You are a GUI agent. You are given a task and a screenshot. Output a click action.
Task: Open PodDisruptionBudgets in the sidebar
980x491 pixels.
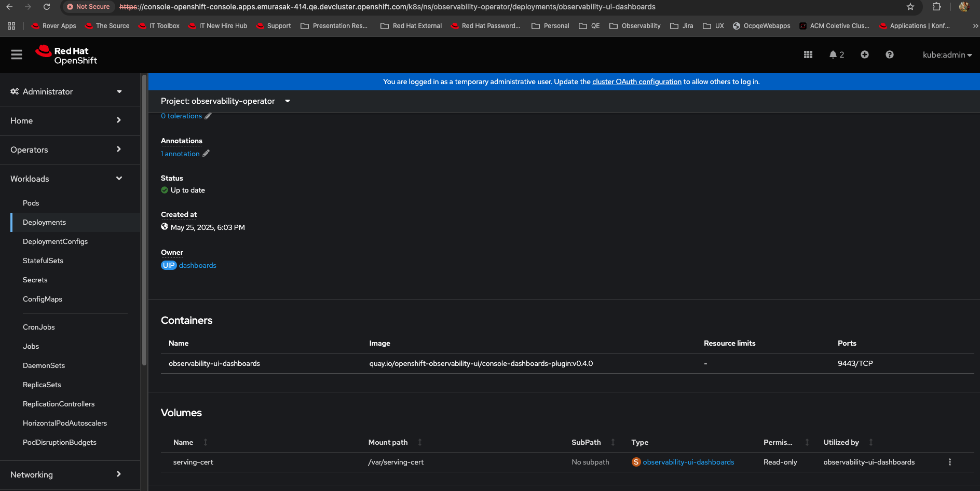pos(60,442)
